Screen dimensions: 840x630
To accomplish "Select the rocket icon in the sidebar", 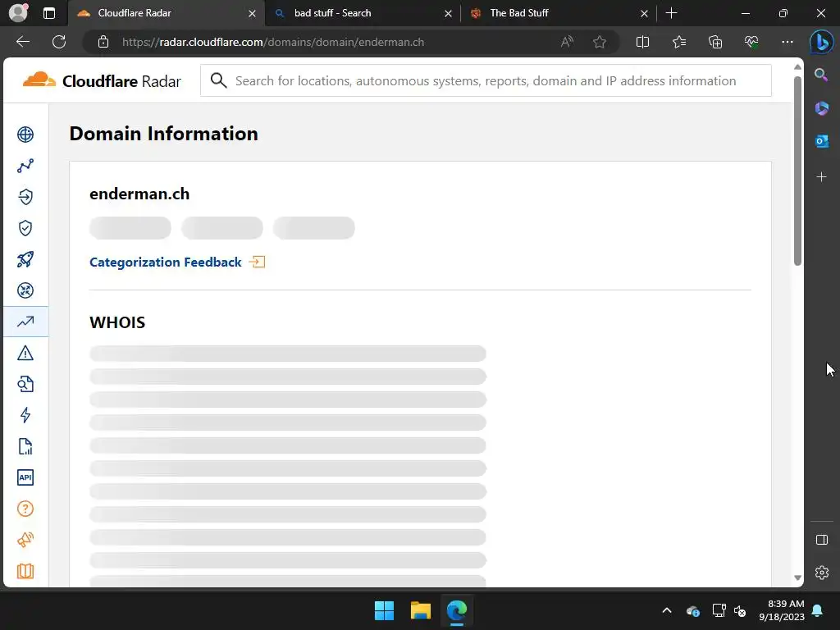I will tap(25, 259).
